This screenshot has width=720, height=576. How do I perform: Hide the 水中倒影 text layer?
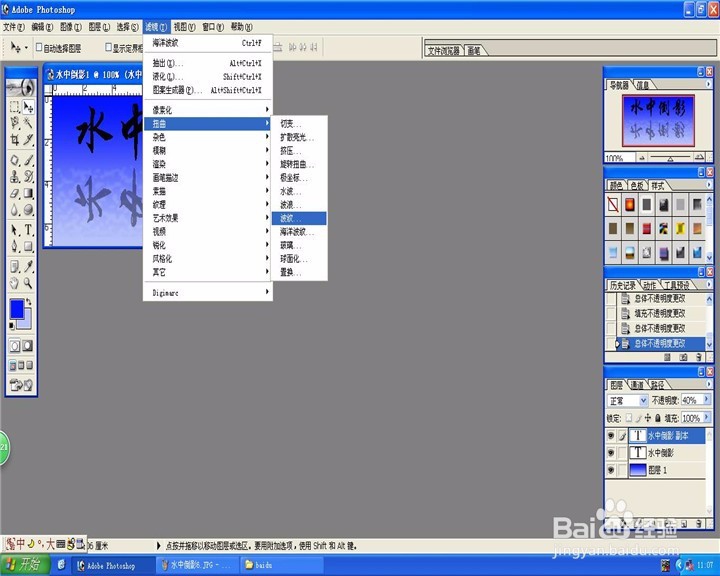tap(611, 453)
